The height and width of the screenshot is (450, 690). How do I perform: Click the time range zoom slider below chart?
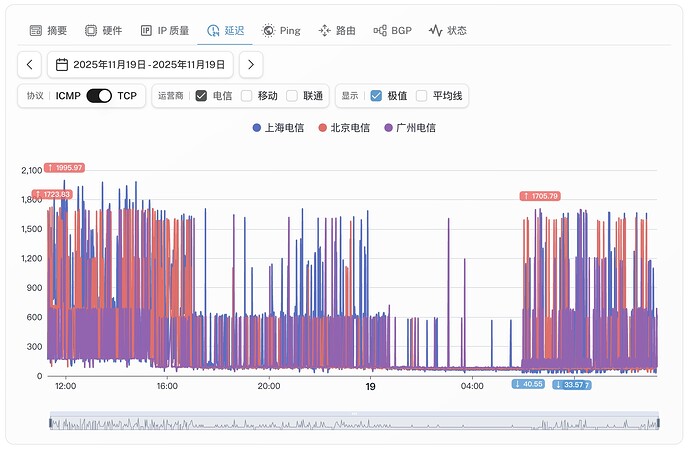[x=354, y=423]
